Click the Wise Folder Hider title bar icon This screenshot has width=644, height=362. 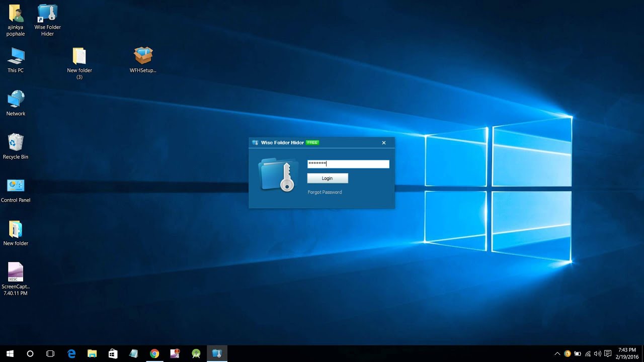click(255, 143)
